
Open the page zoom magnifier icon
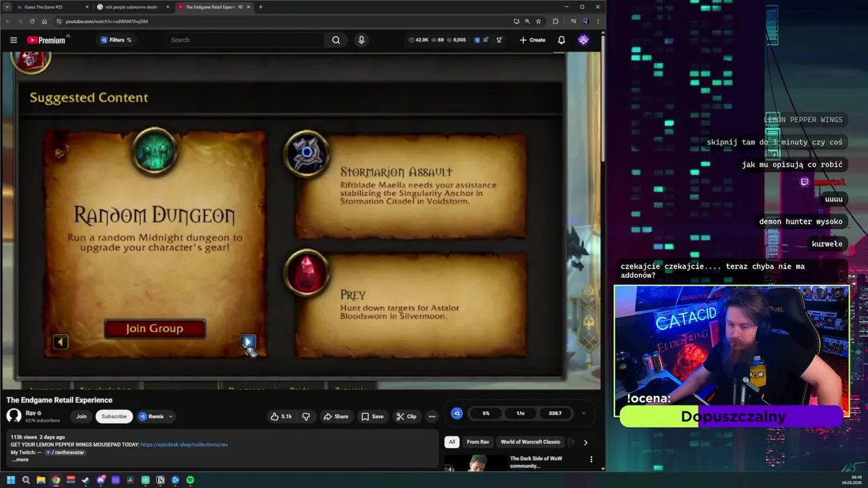(x=527, y=21)
